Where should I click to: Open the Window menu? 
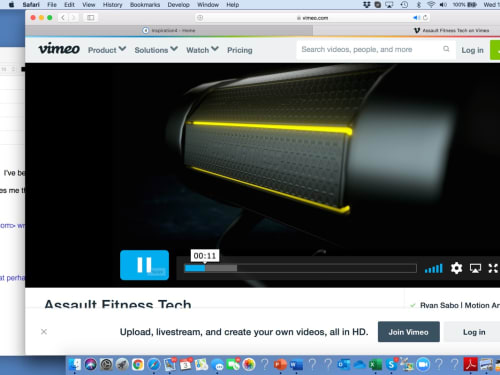pos(208,5)
